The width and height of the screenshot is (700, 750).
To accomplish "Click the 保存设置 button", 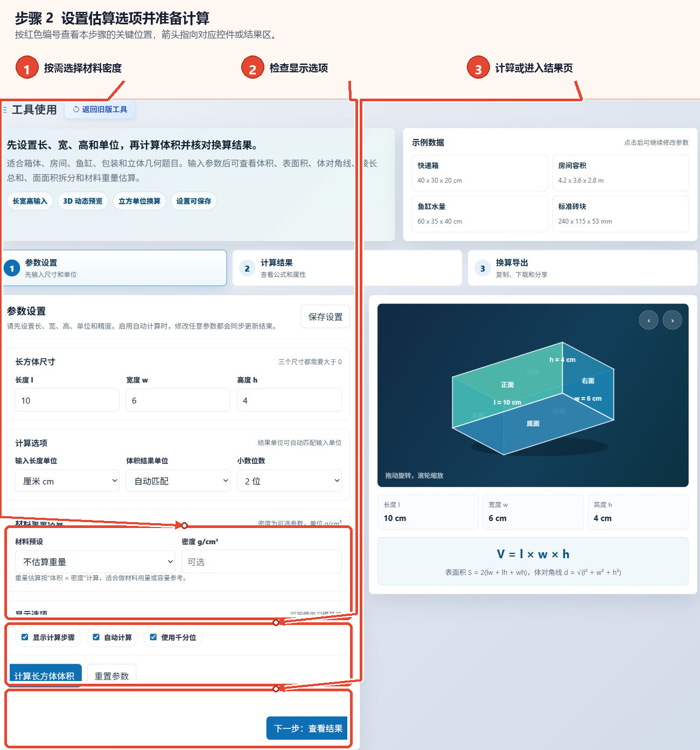I will (325, 317).
